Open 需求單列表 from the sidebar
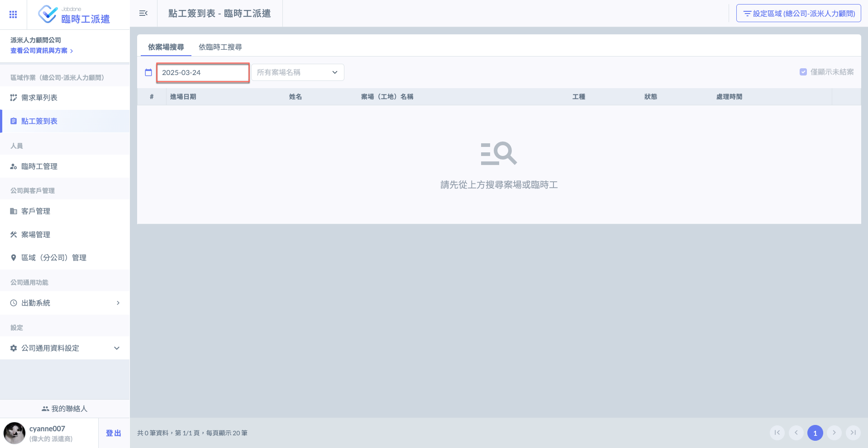868x448 pixels. (65, 98)
